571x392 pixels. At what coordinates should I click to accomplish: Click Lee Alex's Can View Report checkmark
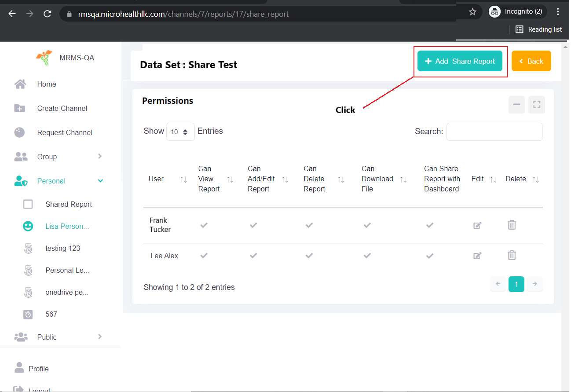point(204,256)
